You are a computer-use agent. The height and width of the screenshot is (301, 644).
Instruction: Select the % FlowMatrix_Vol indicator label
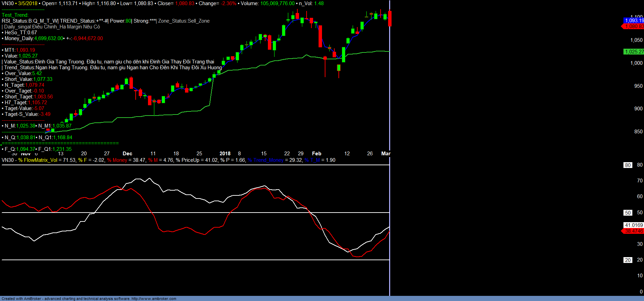[38, 160]
